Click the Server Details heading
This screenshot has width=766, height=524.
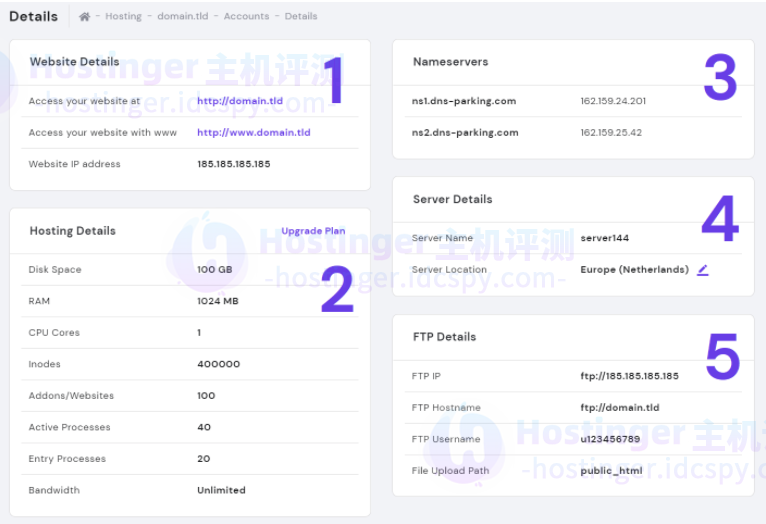click(452, 199)
